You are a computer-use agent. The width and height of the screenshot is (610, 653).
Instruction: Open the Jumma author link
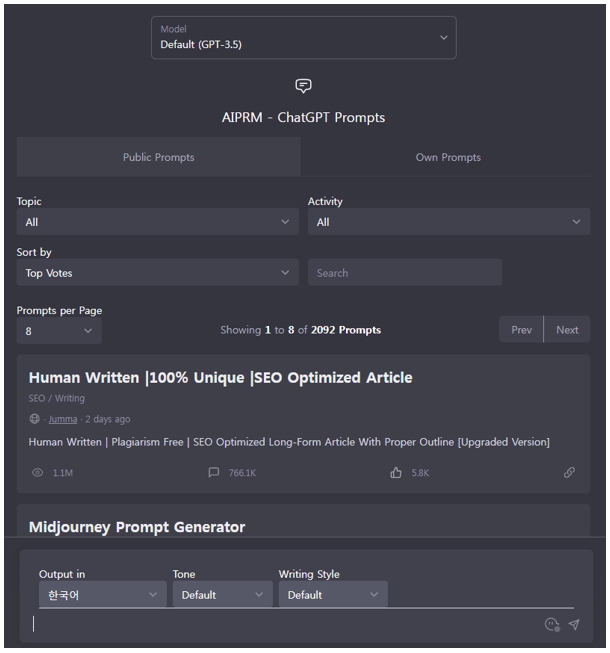pyautogui.click(x=63, y=419)
